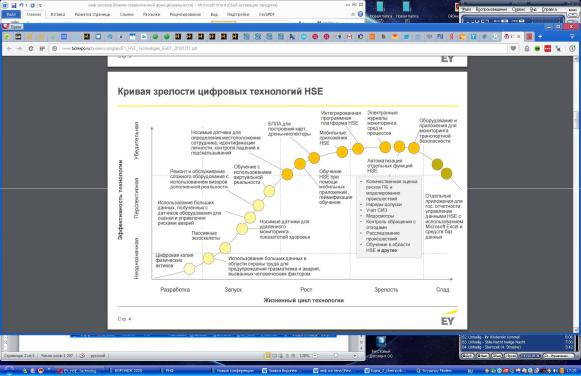Screen dimensions: 581x376
Task: Open a new tab with the plus button
Action: pos(540,37)
